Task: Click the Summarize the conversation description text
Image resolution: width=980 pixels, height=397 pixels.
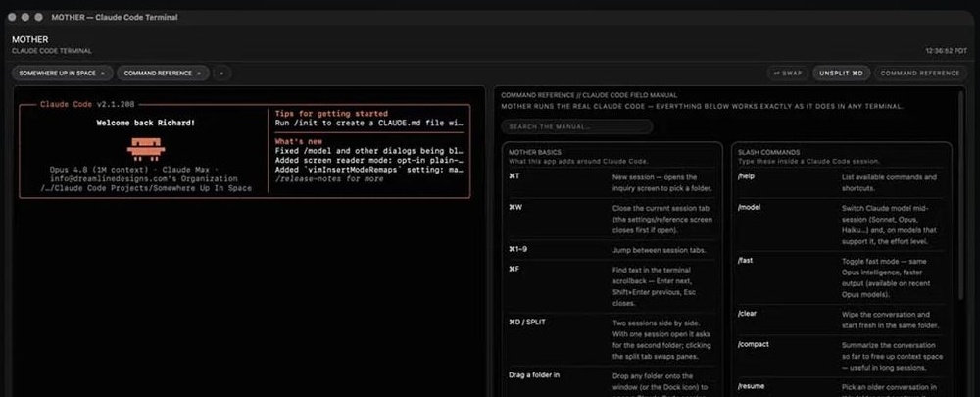Action: [891, 357]
